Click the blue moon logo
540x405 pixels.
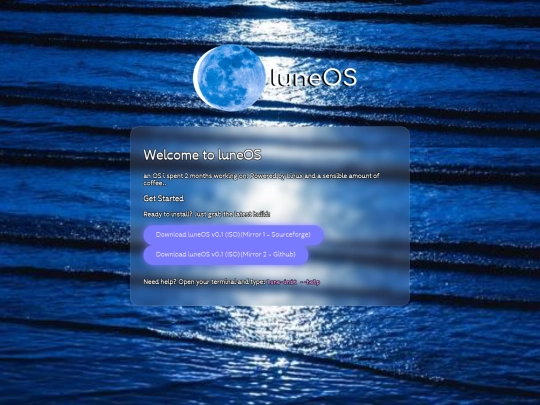(x=229, y=77)
